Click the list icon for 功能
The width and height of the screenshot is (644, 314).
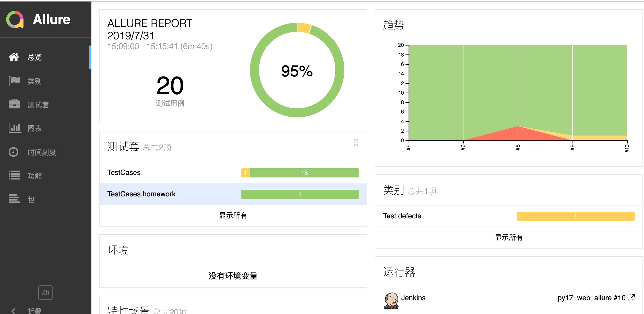pyautogui.click(x=14, y=175)
